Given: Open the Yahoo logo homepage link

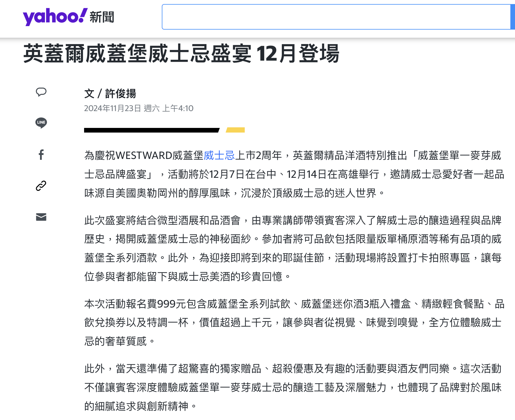Looking at the screenshot, I should [x=55, y=17].
